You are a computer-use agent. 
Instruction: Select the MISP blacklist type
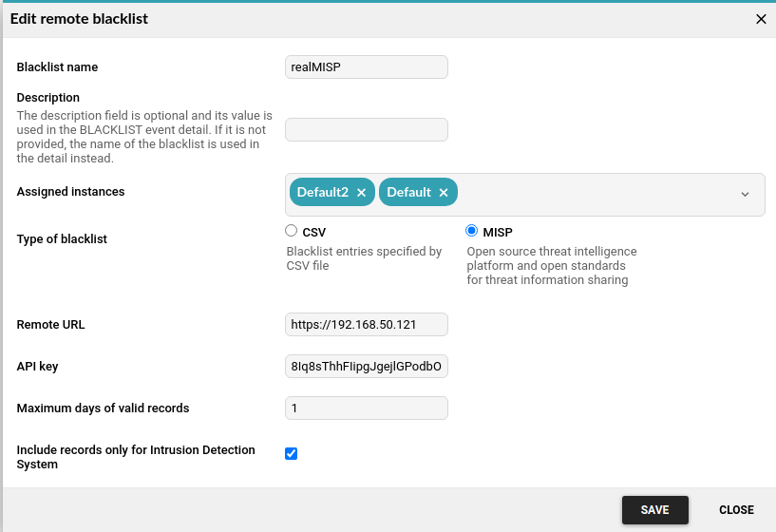tap(472, 231)
